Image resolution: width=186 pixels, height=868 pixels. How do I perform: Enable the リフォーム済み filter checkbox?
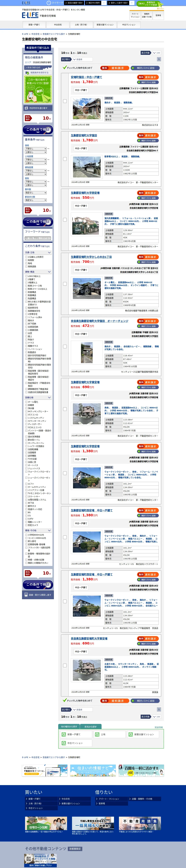26,317
